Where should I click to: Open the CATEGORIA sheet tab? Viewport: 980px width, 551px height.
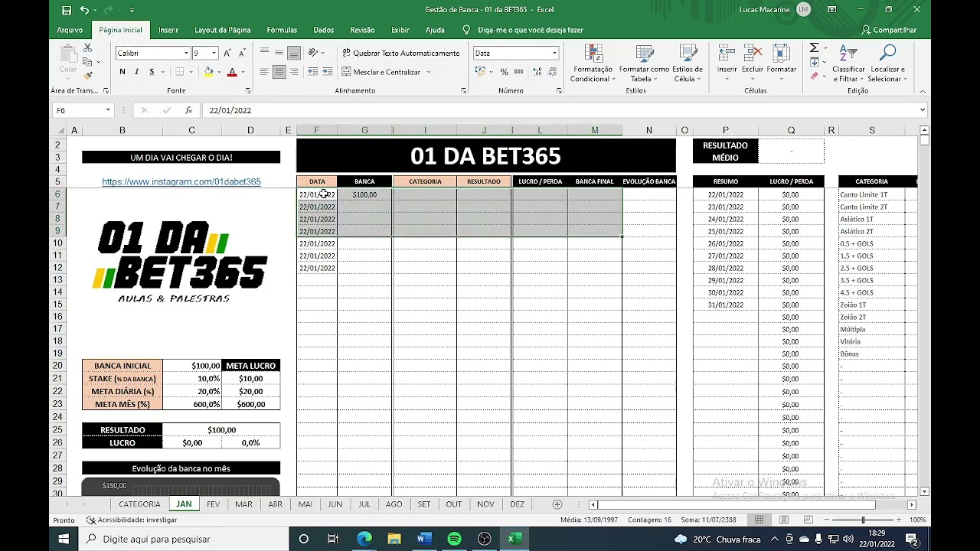tap(139, 504)
